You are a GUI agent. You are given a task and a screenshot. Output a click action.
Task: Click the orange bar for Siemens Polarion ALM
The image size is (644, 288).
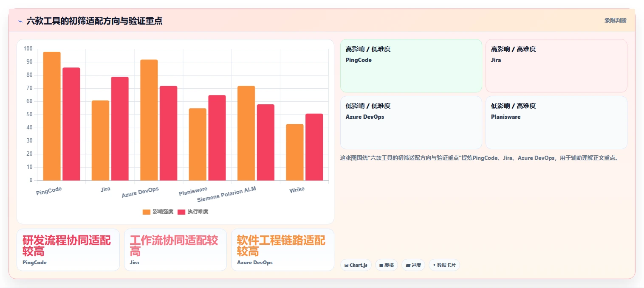[x=246, y=133]
